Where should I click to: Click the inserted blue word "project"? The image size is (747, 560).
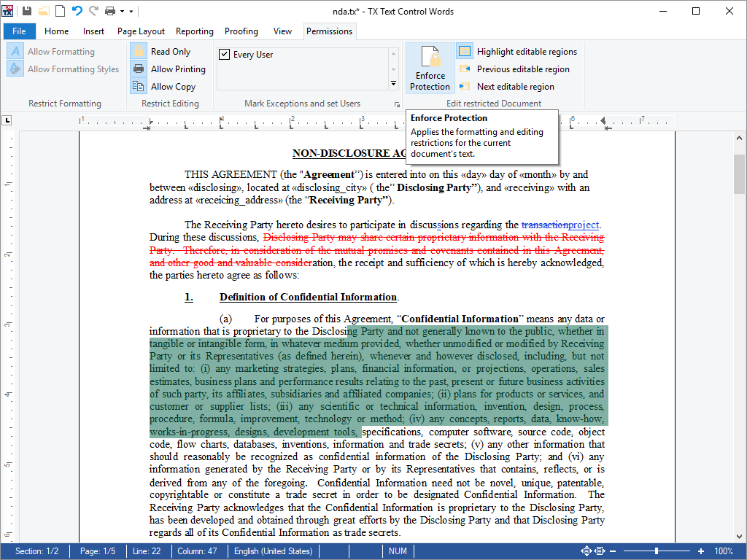point(584,225)
